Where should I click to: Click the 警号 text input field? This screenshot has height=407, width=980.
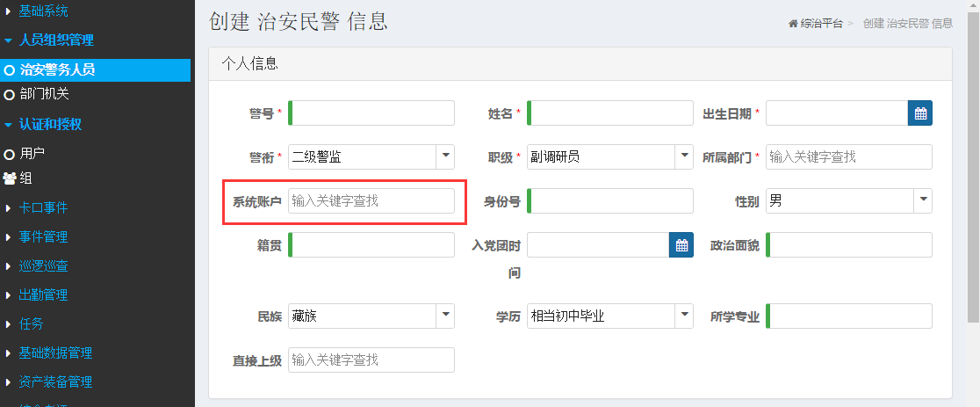click(x=371, y=113)
